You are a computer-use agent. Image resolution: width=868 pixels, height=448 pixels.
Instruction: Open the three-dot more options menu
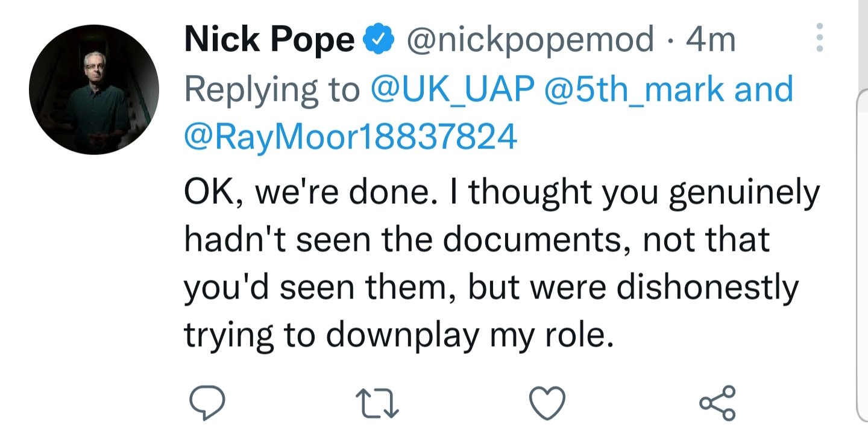(819, 40)
